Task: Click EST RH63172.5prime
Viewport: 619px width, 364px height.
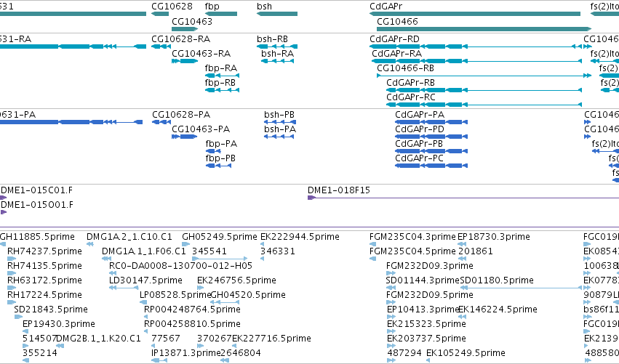Action: click(x=44, y=280)
